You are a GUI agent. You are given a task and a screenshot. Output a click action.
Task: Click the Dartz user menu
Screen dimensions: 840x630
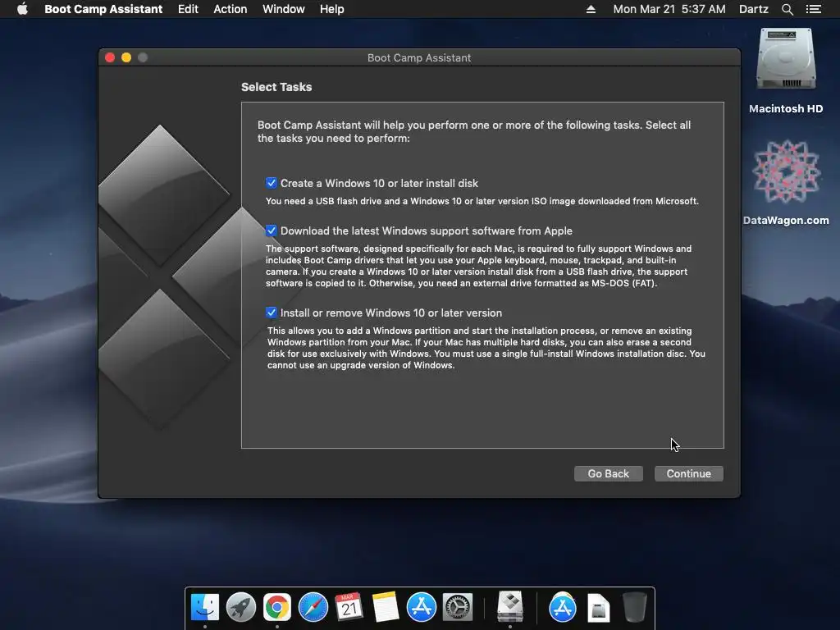pyautogui.click(x=754, y=9)
